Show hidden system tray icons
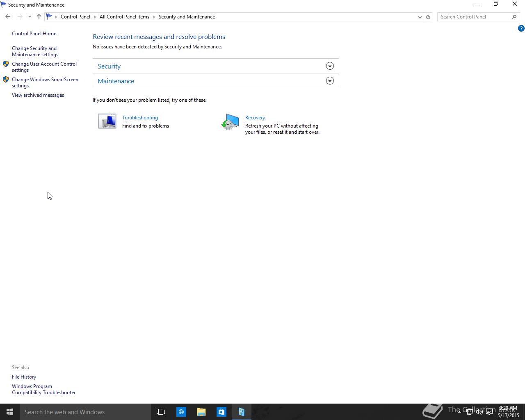This screenshot has height=420, width=525. 459,412
